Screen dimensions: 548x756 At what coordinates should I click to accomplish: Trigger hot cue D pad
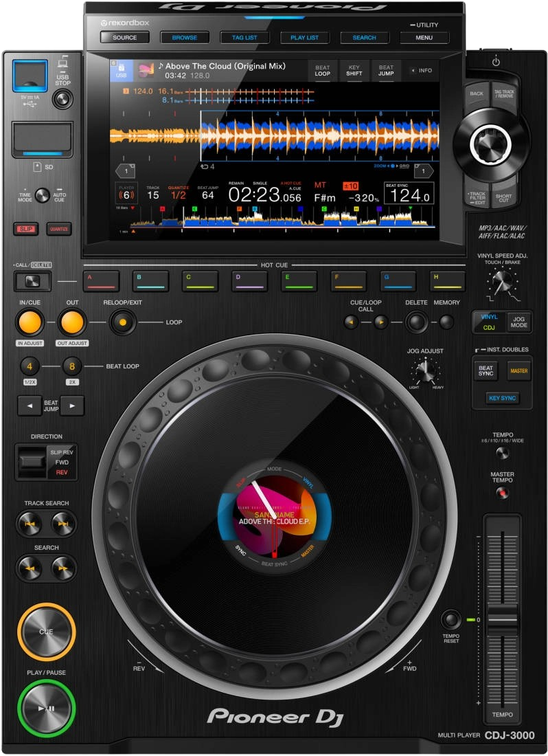coord(249,281)
